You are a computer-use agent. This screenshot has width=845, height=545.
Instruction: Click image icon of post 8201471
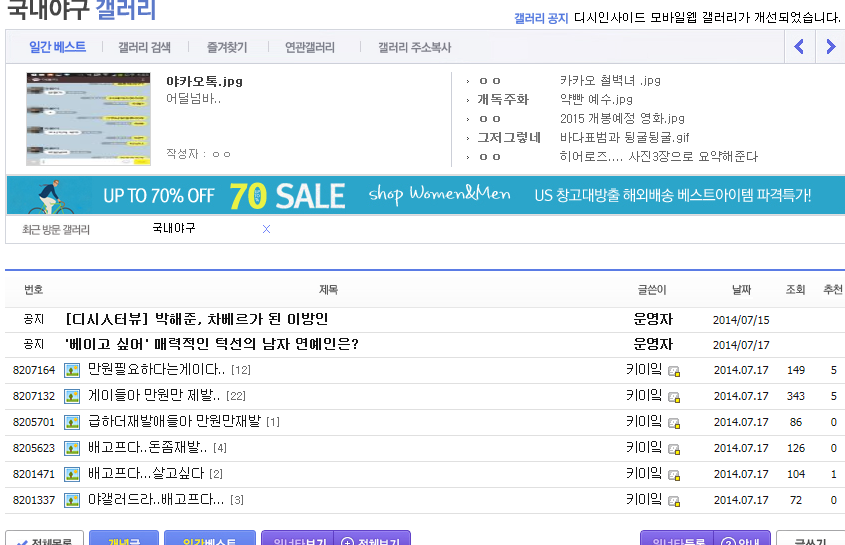72,474
